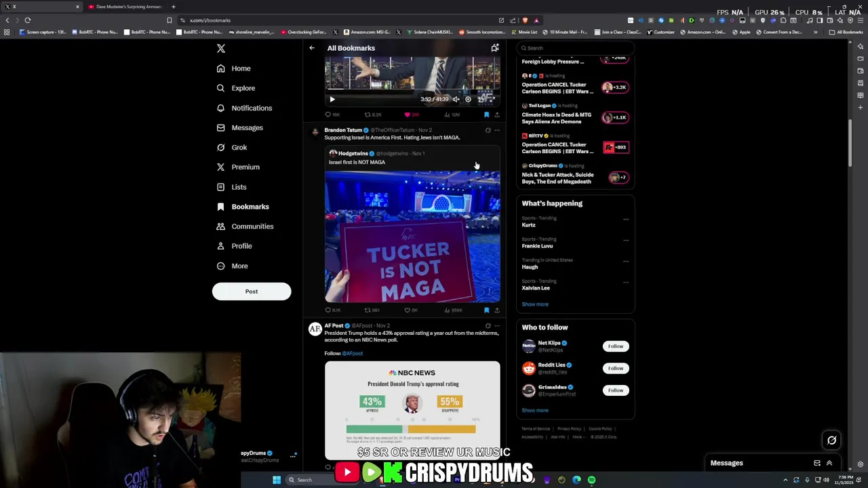The height and width of the screenshot is (488, 868).
Task: Follow Net Klips
Action: pos(615,346)
